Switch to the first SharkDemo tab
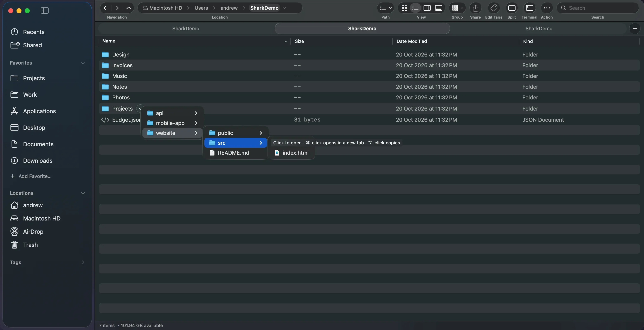The width and height of the screenshot is (644, 330). (x=186, y=28)
